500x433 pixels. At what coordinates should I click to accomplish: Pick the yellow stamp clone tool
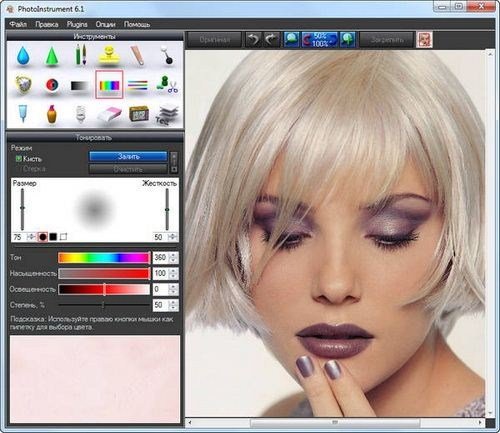pyautogui.click(x=109, y=55)
